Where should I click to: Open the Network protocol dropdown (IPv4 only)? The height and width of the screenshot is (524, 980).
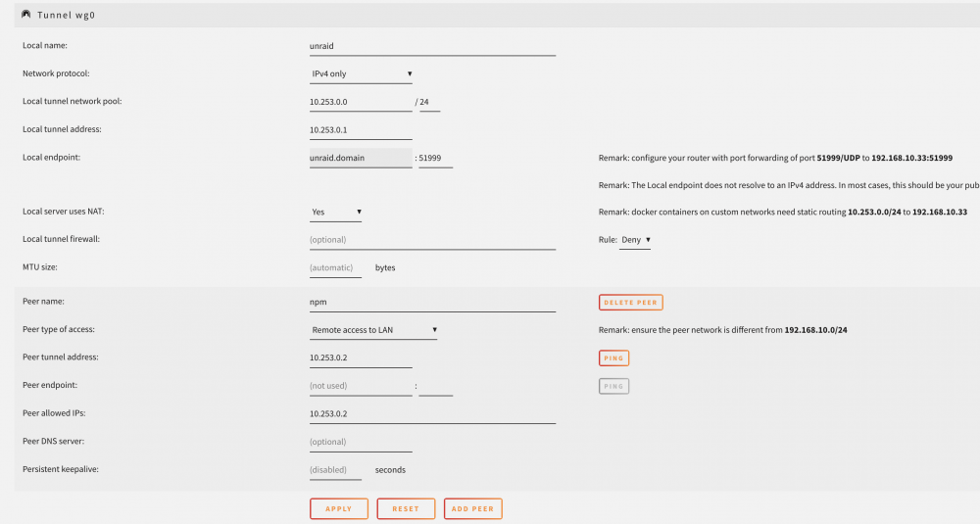[x=362, y=73]
